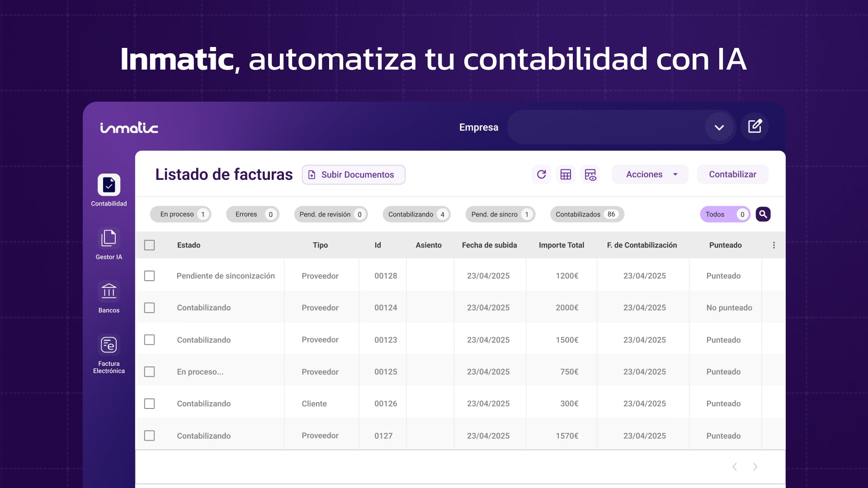This screenshot has width=868, height=488.
Task: Refresh the invoice list
Action: coord(541,174)
